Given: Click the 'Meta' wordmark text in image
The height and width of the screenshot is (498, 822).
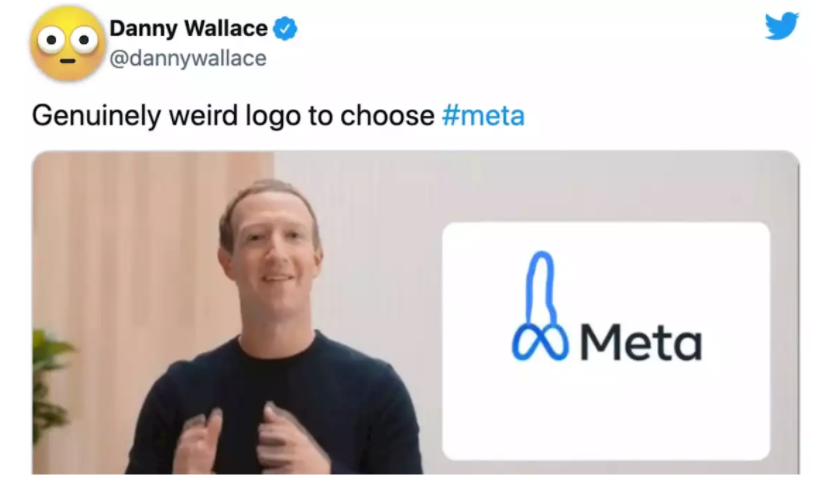Looking at the screenshot, I should 641,342.
